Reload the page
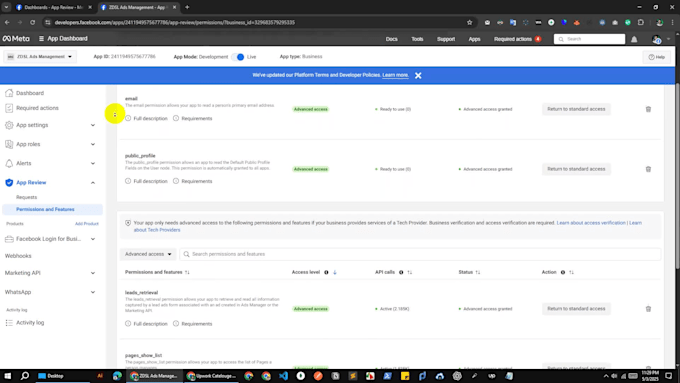 [33, 23]
